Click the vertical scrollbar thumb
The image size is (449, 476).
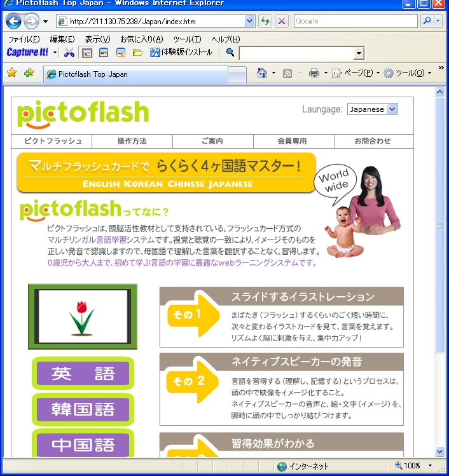pyautogui.click(x=439, y=225)
